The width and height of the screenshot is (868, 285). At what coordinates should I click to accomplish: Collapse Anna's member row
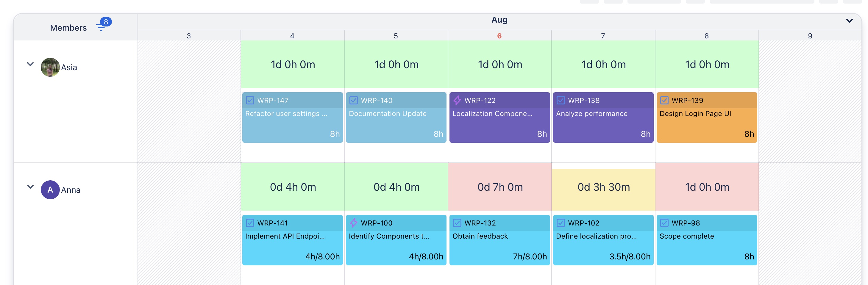(x=30, y=187)
